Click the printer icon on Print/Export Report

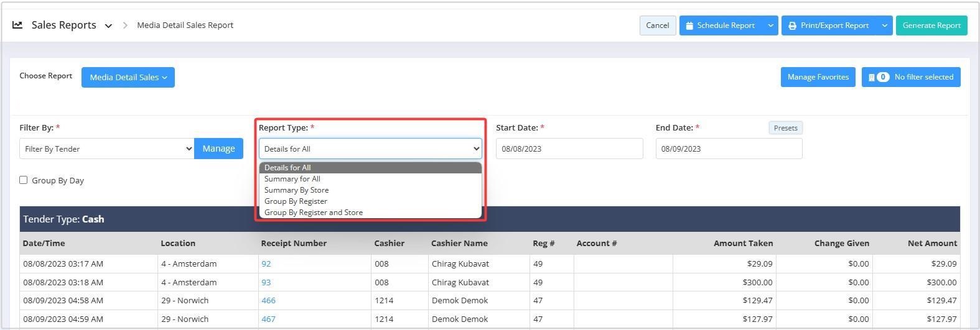[x=792, y=25]
